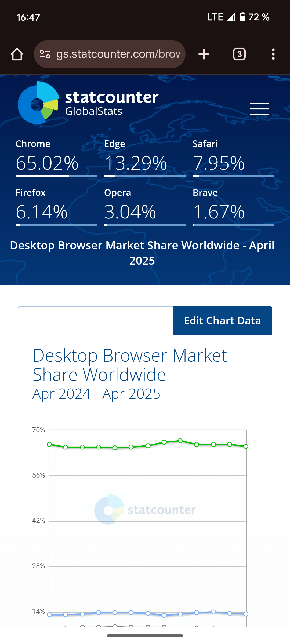The width and height of the screenshot is (290, 644).
Task: Tap the Chrome share progress bar
Action: click(56, 176)
